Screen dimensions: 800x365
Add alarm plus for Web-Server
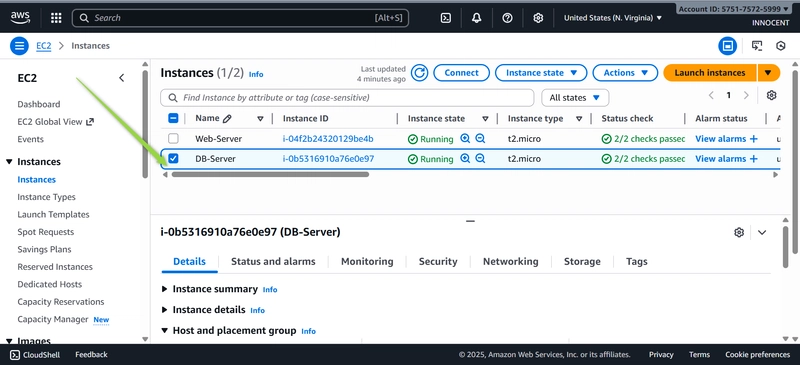[x=754, y=139]
